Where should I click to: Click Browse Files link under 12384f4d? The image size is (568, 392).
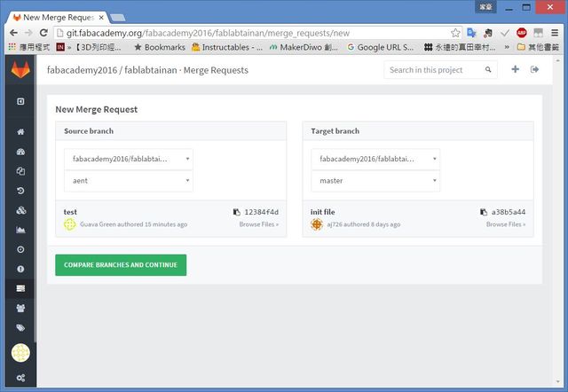pyautogui.click(x=258, y=224)
